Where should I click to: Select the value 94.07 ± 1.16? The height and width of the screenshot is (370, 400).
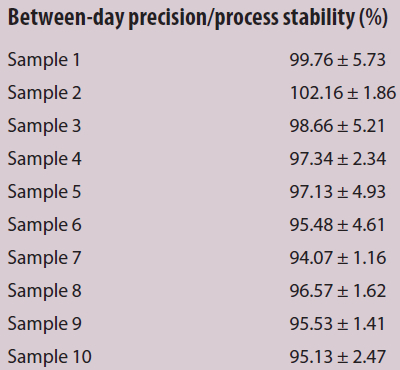tap(338, 258)
